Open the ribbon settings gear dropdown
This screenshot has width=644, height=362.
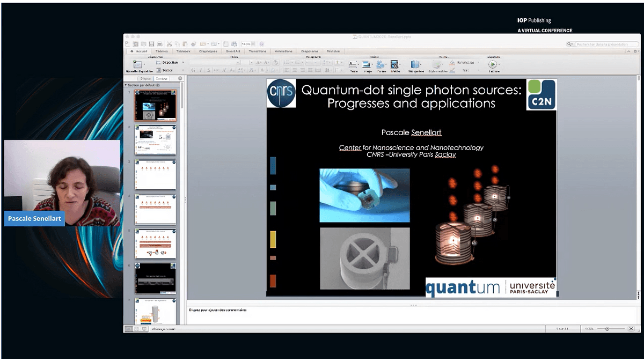635,51
